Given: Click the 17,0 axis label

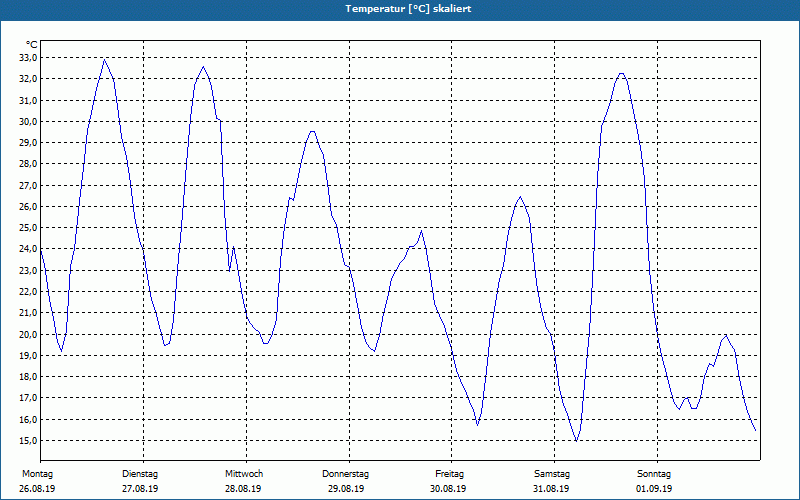Looking at the screenshot, I should coord(28,398).
